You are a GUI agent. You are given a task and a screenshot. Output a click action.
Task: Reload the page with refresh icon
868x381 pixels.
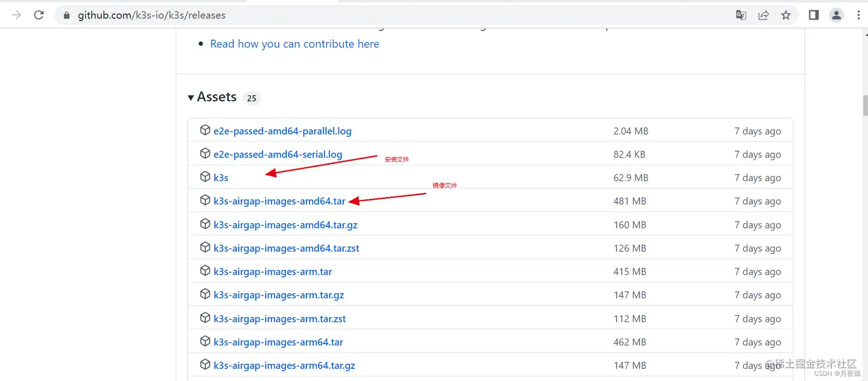click(39, 16)
